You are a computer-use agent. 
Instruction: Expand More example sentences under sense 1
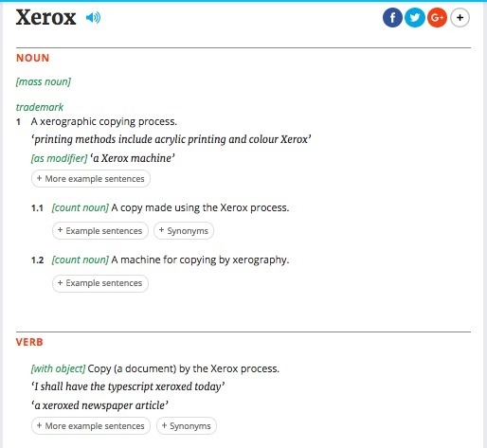pos(91,179)
